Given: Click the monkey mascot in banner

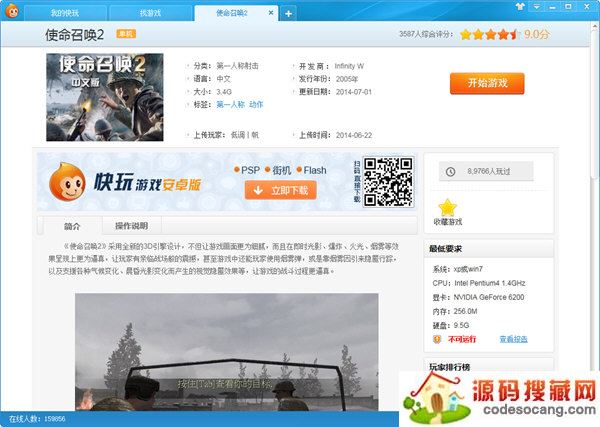Looking at the screenshot, I should point(67,180).
